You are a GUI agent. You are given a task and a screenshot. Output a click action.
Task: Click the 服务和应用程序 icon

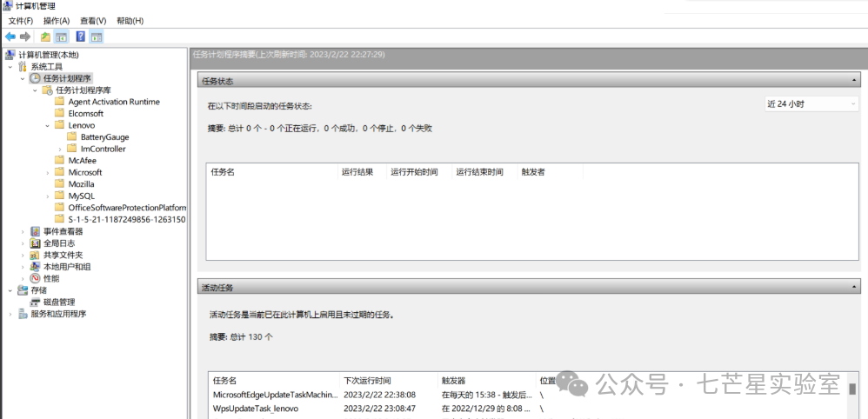[23, 314]
